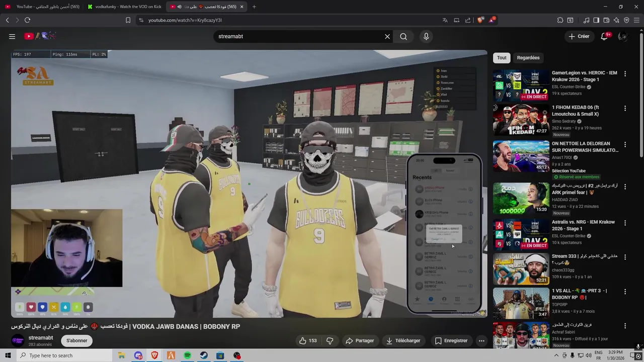This screenshot has height=362, width=644.
Task: Download video with Télécharger button
Action: click(x=403, y=340)
